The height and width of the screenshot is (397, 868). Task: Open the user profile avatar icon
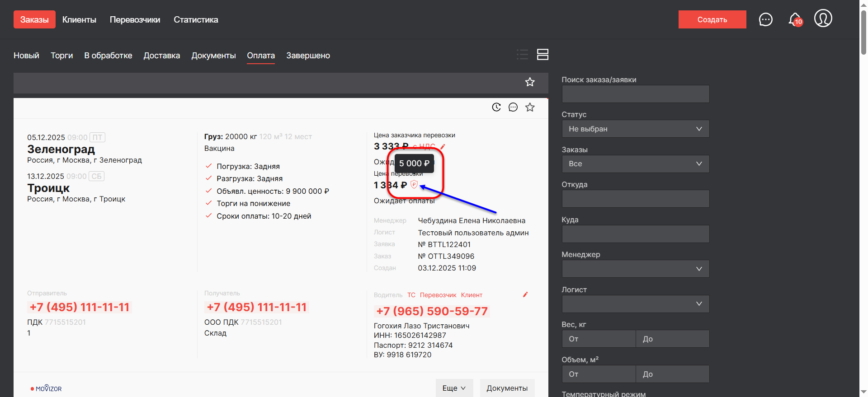click(x=823, y=19)
